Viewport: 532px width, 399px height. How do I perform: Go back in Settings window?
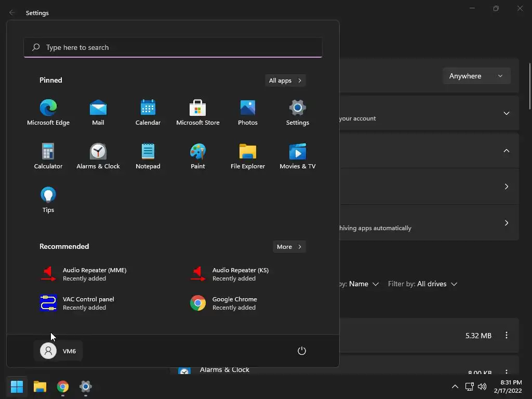(x=12, y=12)
